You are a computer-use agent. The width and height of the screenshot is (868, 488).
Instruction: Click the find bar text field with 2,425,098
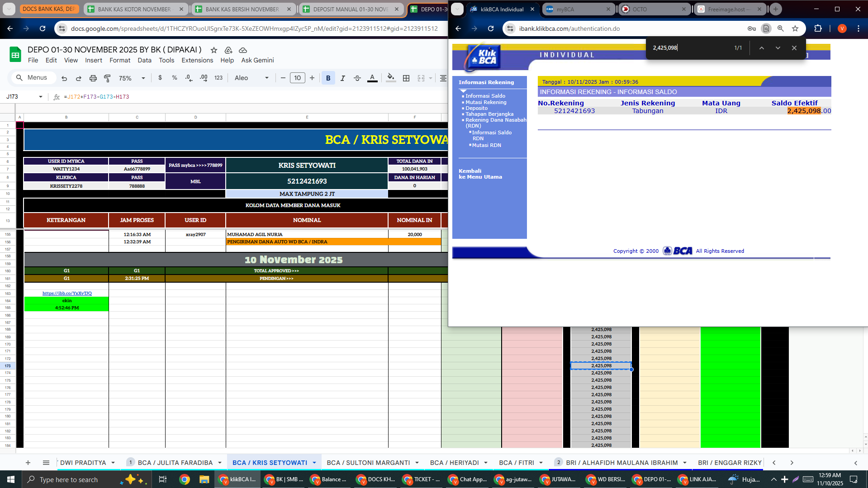[690, 48]
